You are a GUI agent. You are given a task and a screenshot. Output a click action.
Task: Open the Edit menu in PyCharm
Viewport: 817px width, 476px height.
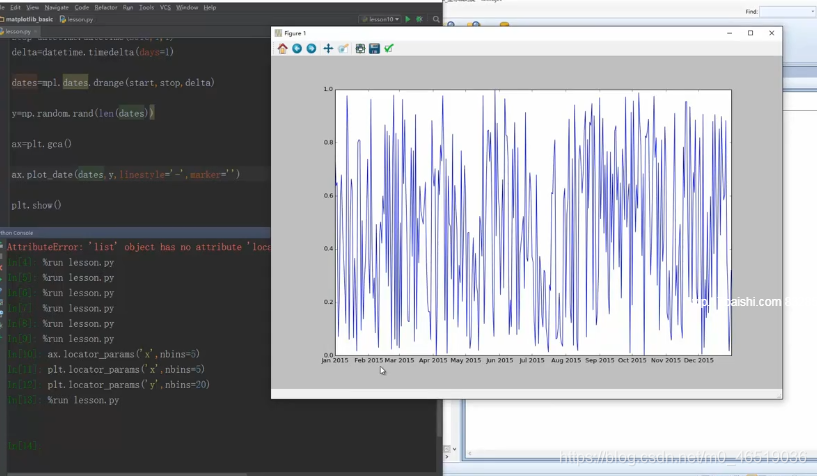(15, 7)
